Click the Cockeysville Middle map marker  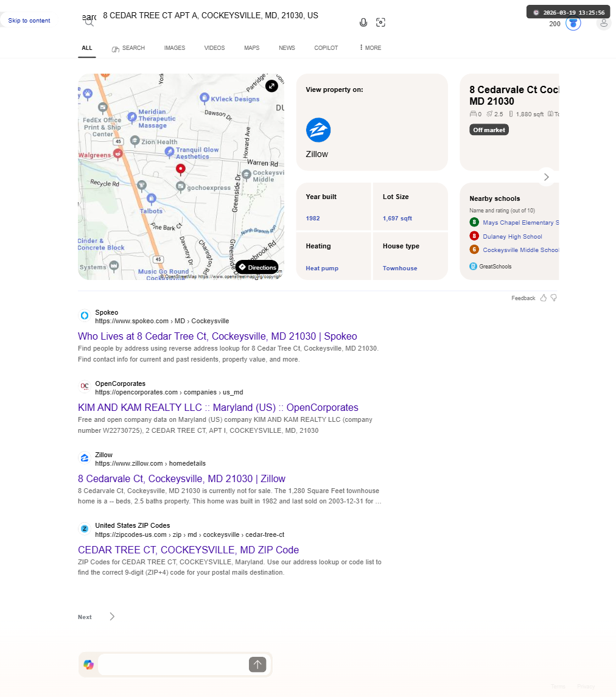(247, 175)
